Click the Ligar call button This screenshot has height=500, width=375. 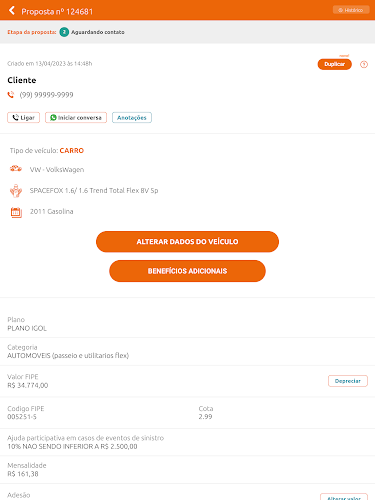(x=24, y=118)
